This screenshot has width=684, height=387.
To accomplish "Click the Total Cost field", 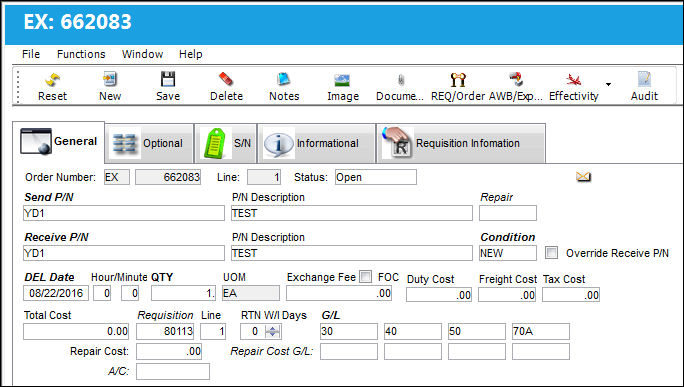I will pyautogui.click(x=76, y=332).
